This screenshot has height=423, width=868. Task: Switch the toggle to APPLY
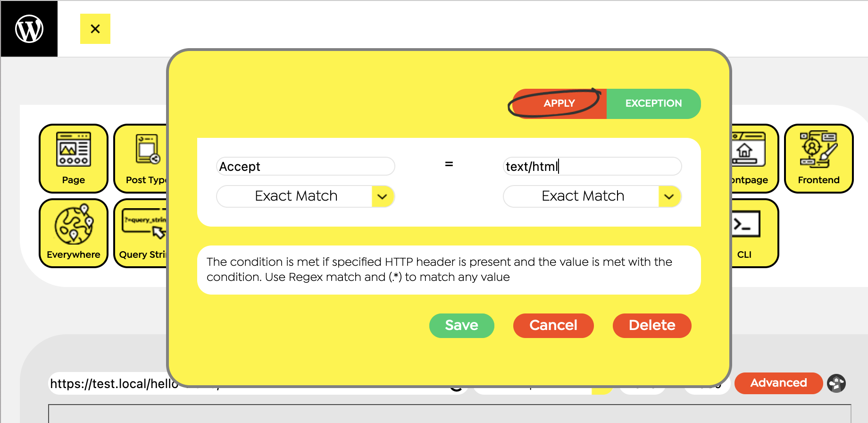pos(559,103)
